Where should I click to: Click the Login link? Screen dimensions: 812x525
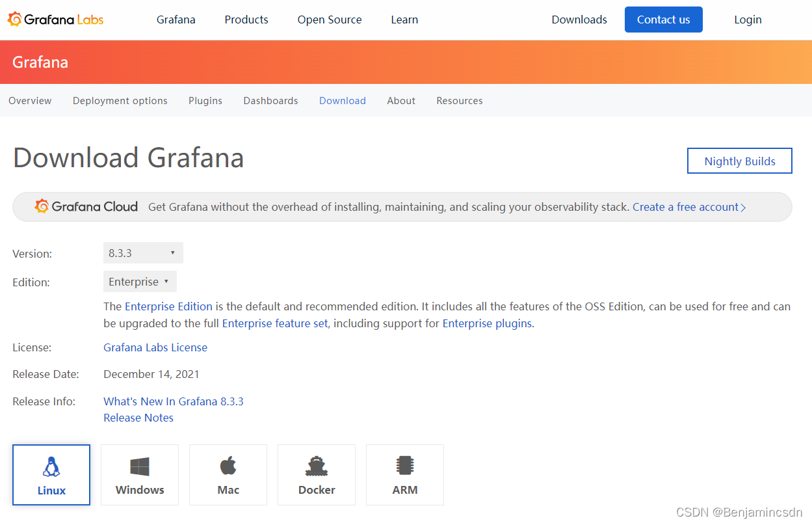[x=748, y=20]
